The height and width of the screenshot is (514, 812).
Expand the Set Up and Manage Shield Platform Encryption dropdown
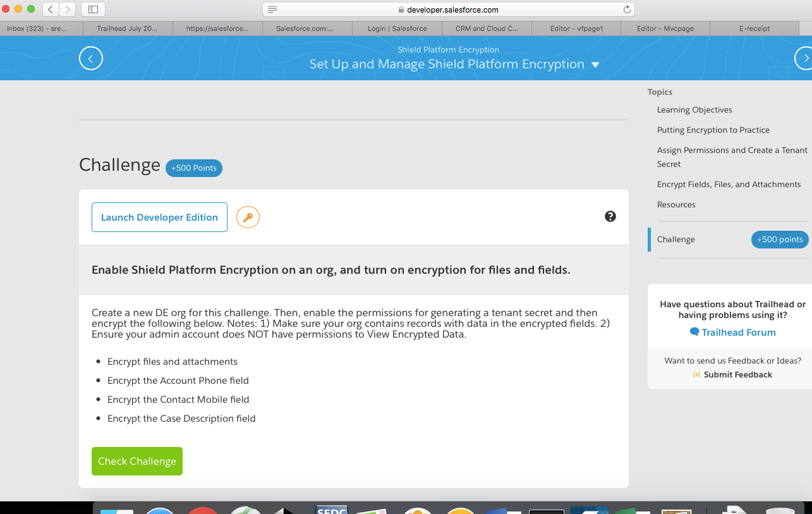tap(595, 64)
